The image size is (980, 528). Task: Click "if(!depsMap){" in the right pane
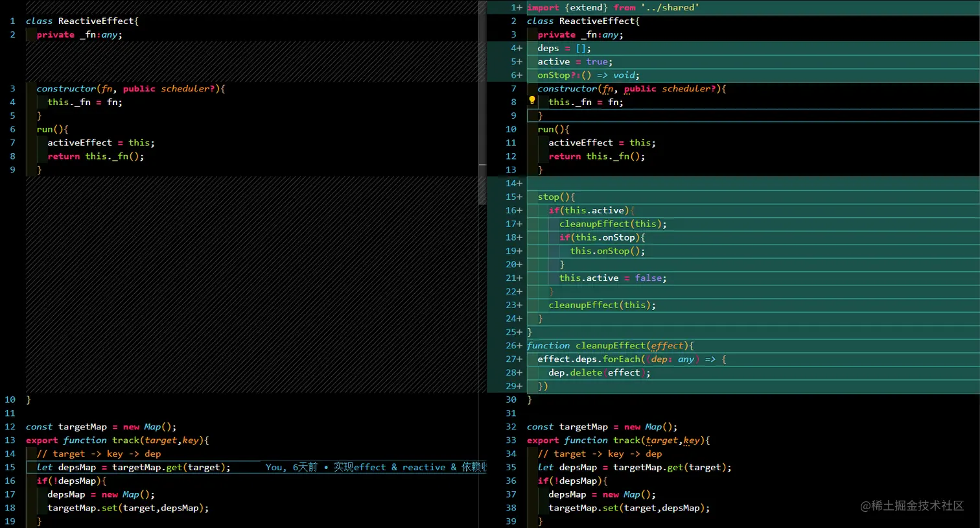[572, 481]
